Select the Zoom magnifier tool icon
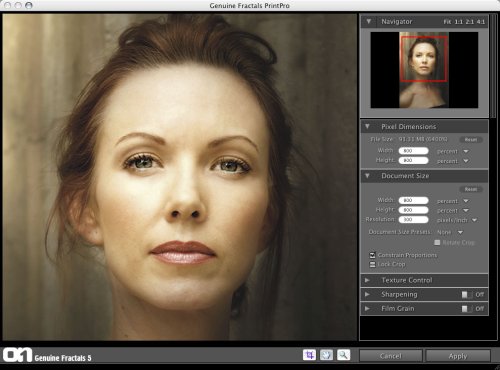 [x=343, y=355]
